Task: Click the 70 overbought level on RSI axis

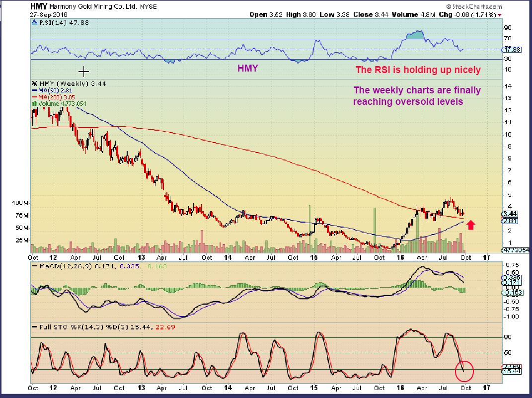Action: click(x=508, y=38)
